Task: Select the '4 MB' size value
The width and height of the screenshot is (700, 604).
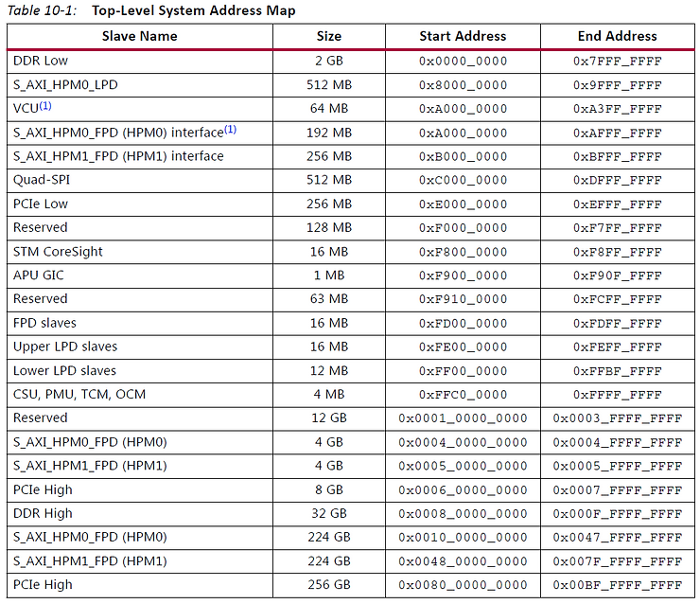Action: click(329, 395)
